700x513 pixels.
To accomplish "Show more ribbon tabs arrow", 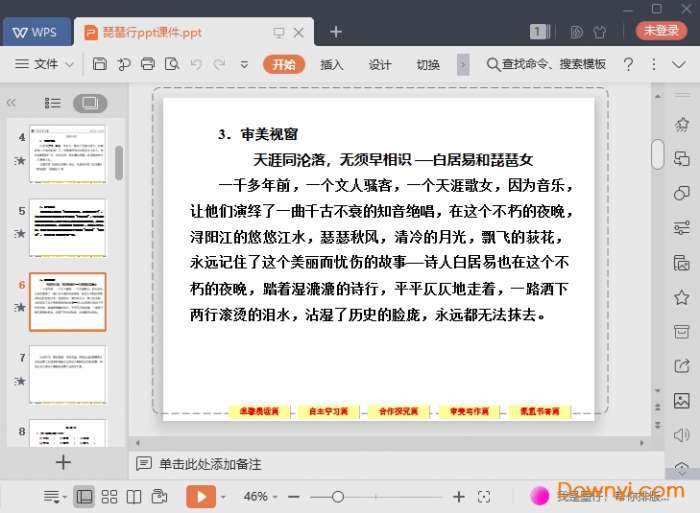I will [463, 65].
